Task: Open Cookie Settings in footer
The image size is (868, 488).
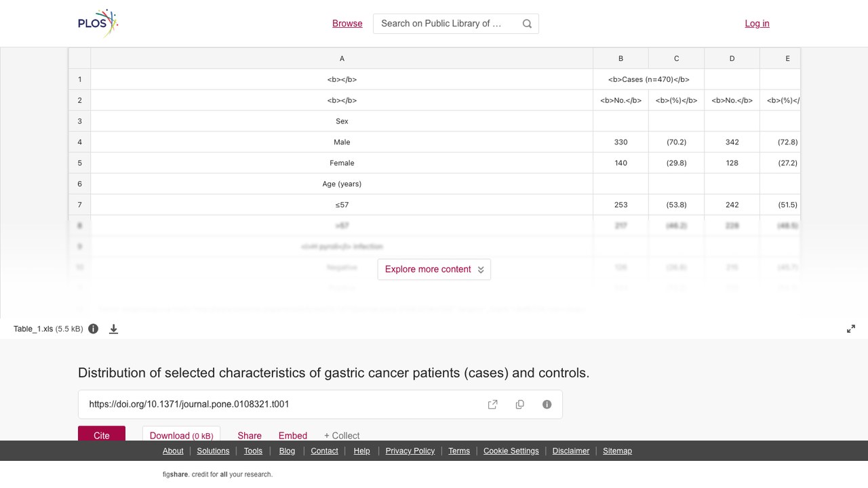Action: [x=511, y=451]
